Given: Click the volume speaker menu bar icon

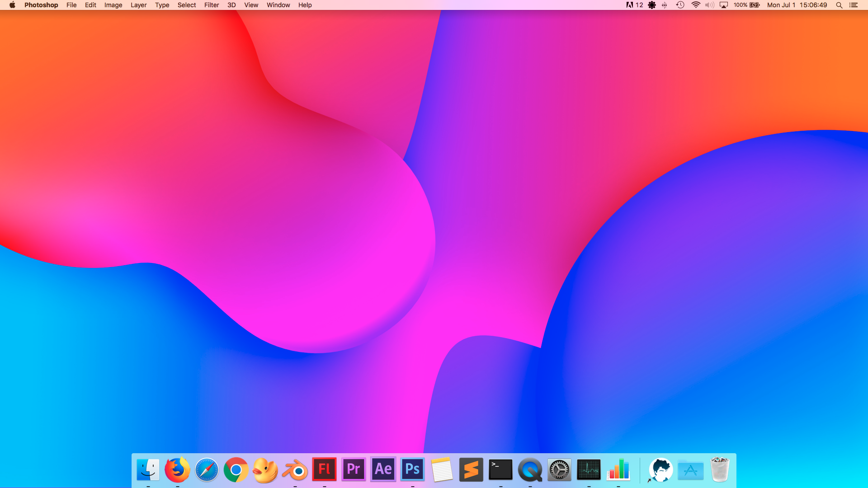Looking at the screenshot, I should 710,5.
